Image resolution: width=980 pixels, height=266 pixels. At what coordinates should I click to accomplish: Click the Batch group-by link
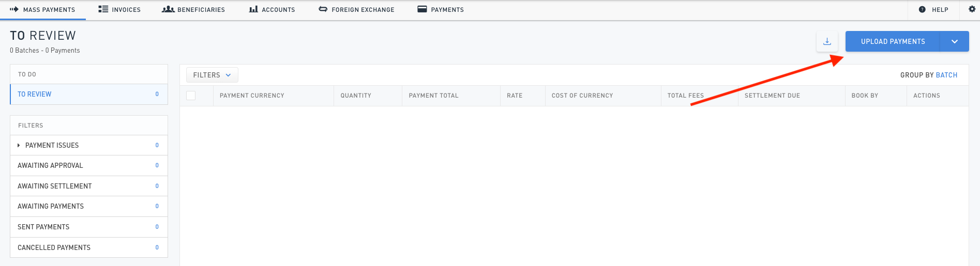[x=946, y=75]
